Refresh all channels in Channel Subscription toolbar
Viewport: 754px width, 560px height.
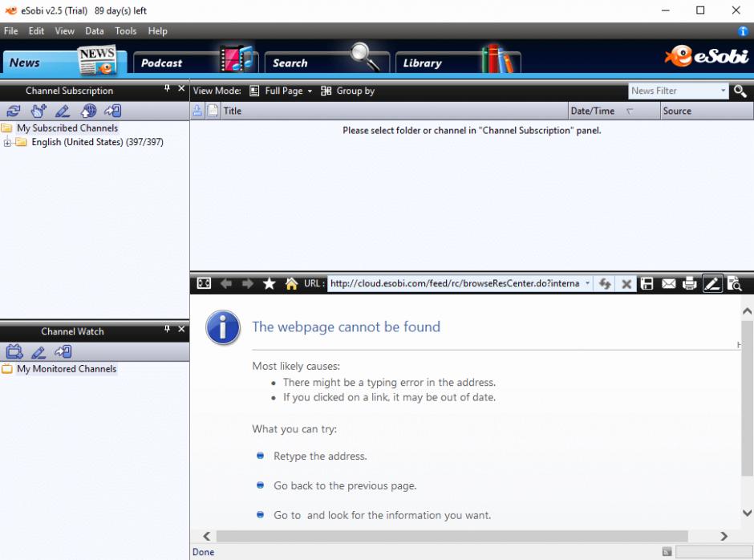[14, 112]
